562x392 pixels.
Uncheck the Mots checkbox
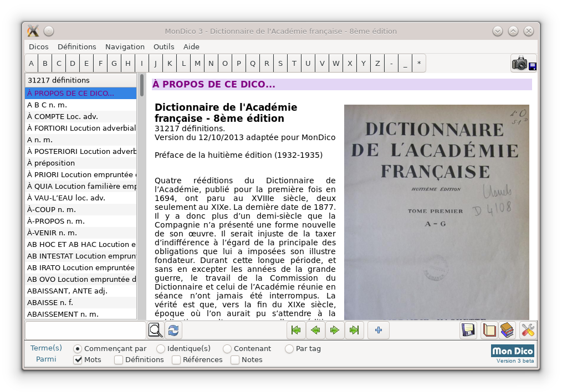pyautogui.click(x=78, y=360)
